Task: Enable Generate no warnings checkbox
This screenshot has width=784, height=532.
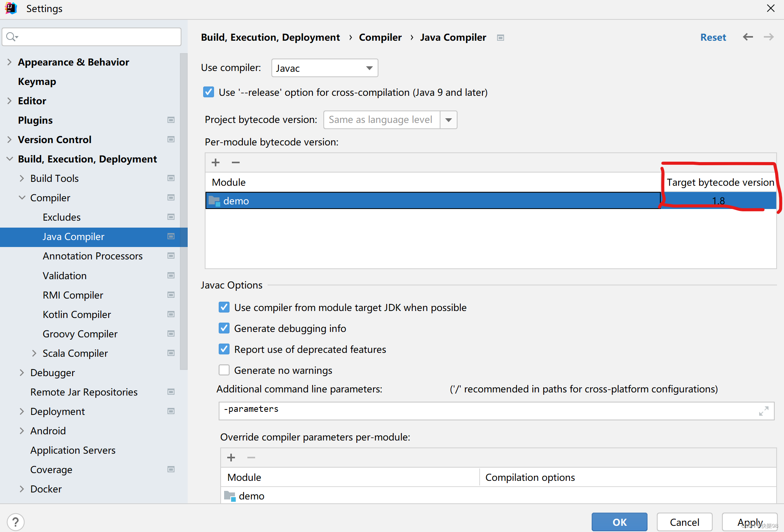Action: tap(224, 370)
